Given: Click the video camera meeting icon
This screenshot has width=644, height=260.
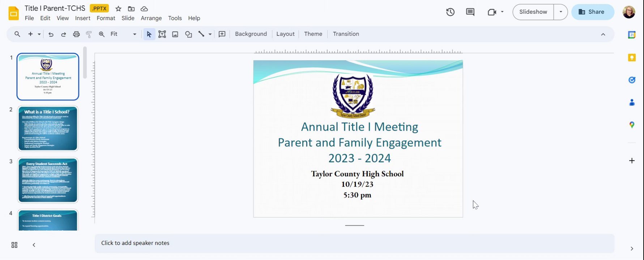Looking at the screenshot, I should (492, 12).
